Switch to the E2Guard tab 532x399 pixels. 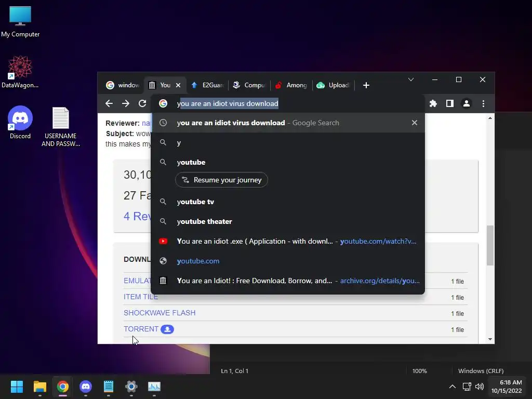coord(207,85)
